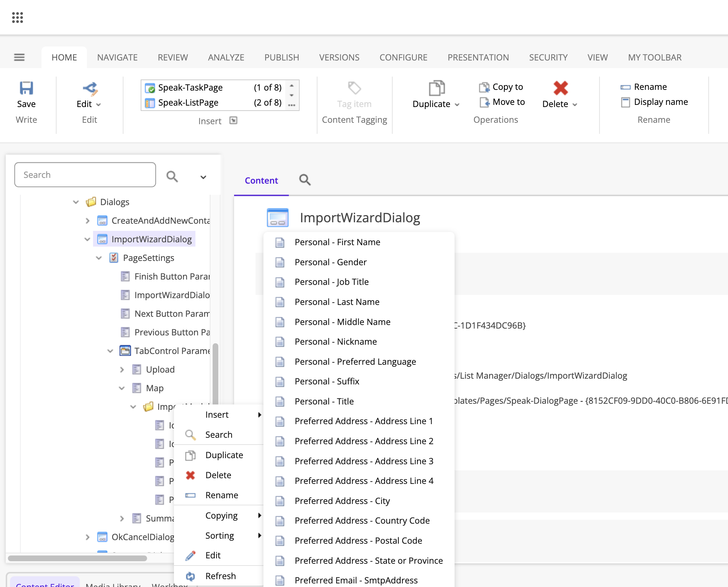
Task: Open the Sorting submenu
Action: point(219,535)
